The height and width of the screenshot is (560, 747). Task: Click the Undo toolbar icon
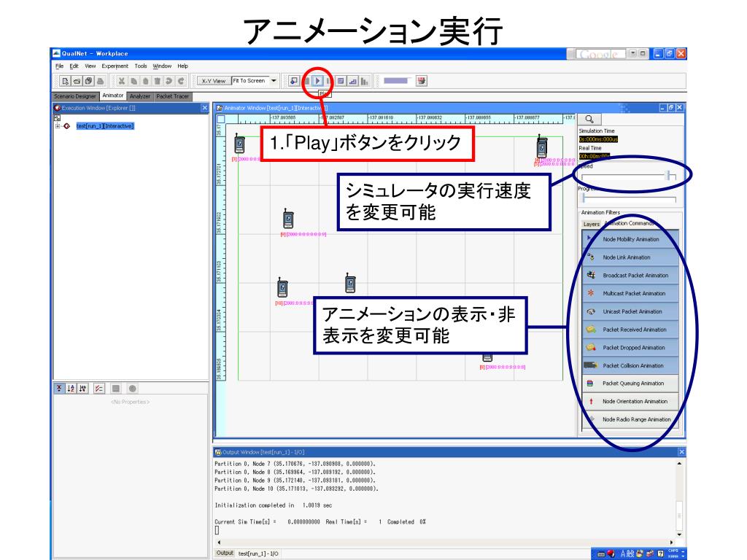(169, 81)
